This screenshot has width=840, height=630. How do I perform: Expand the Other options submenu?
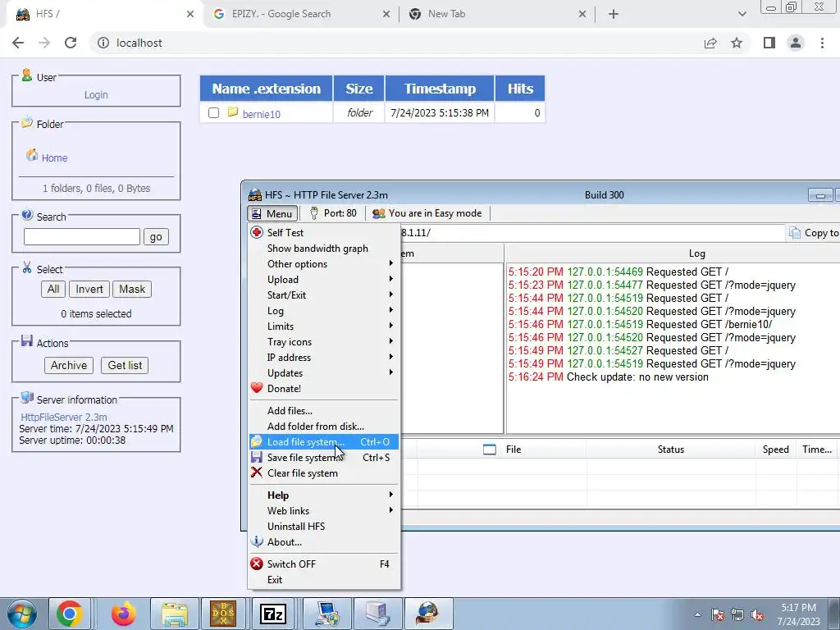(323, 264)
